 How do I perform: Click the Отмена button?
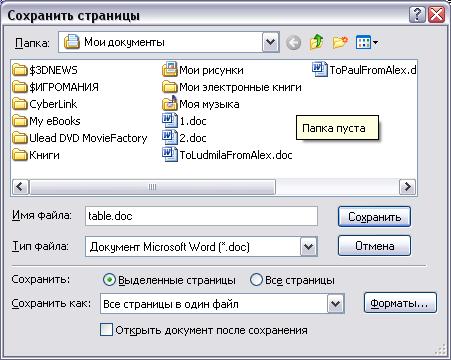coord(374,246)
